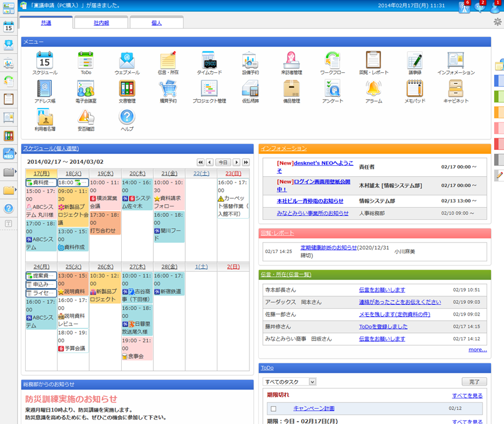Open the アンケート (Survey) icon
This screenshot has width=504, height=424.
332,89
